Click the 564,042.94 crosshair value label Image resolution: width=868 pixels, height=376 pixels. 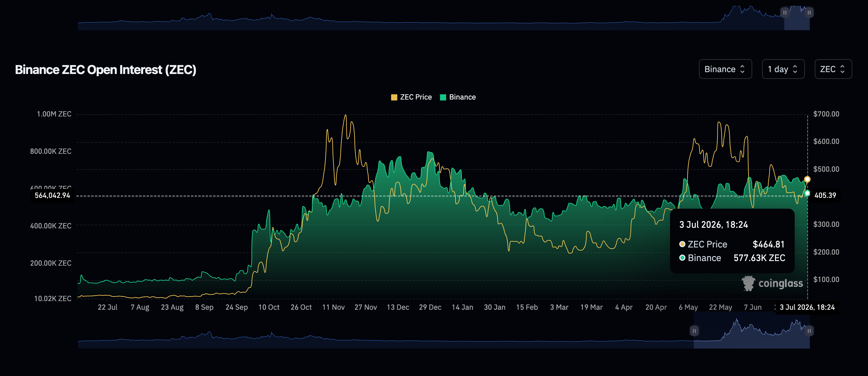coord(52,195)
